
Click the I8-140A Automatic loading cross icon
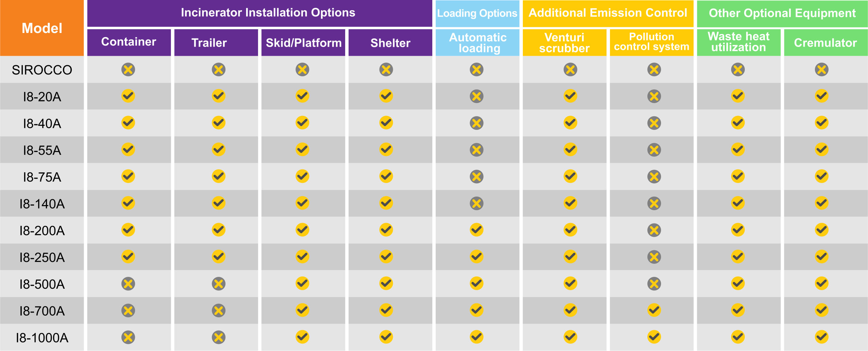click(477, 203)
